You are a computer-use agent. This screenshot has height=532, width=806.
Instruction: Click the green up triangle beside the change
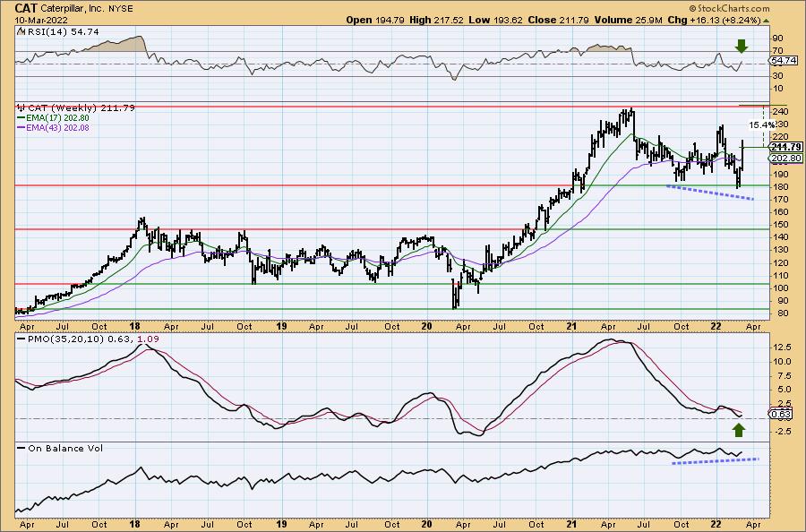[x=766, y=21]
